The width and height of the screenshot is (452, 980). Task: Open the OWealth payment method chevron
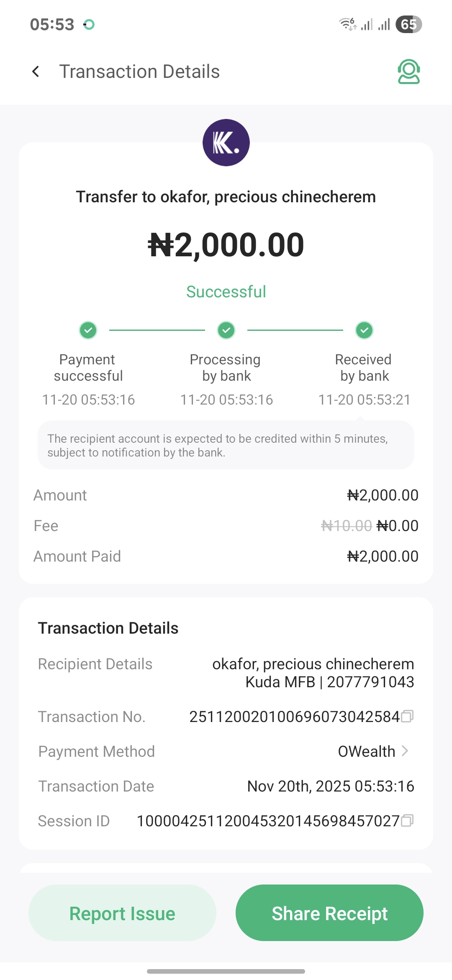pos(405,751)
